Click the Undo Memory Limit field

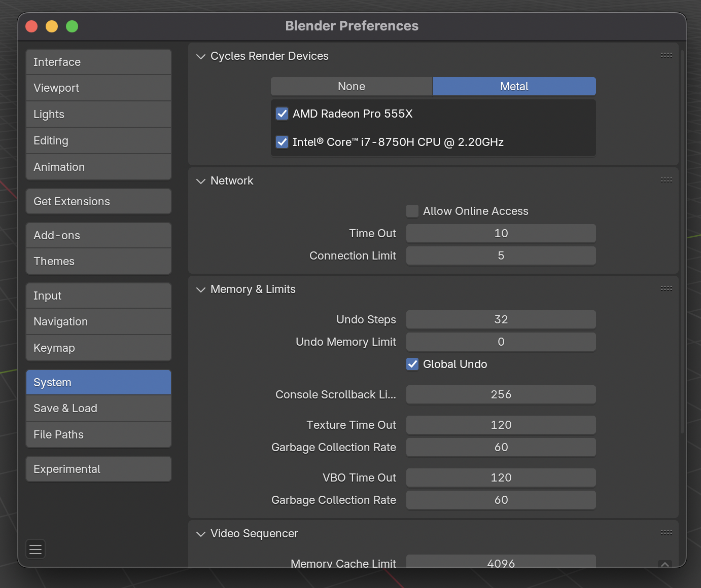[x=501, y=342]
